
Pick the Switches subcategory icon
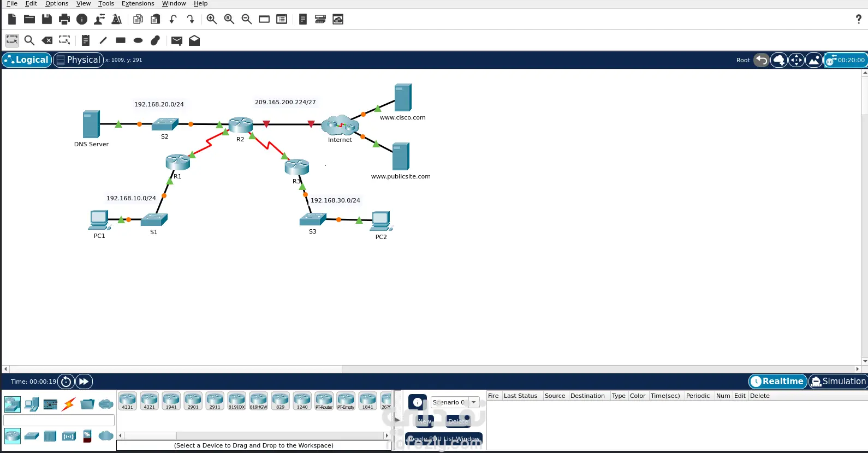click(32, 436)
